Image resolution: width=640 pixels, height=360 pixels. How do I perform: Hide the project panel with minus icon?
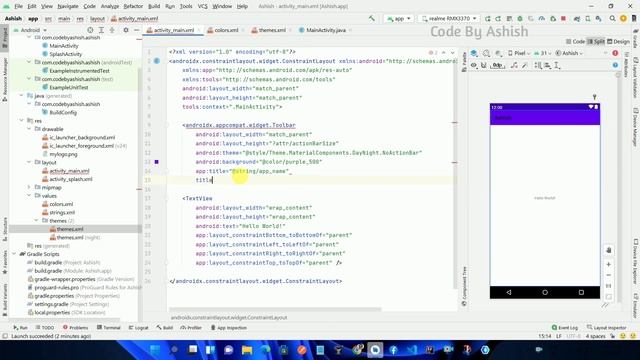(136, 30)
